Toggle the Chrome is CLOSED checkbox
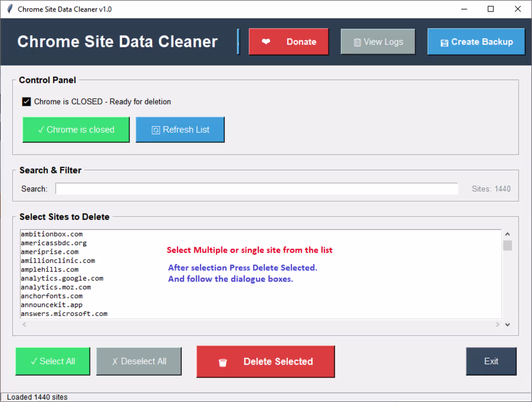532x402 pixels. pos(27,101)
